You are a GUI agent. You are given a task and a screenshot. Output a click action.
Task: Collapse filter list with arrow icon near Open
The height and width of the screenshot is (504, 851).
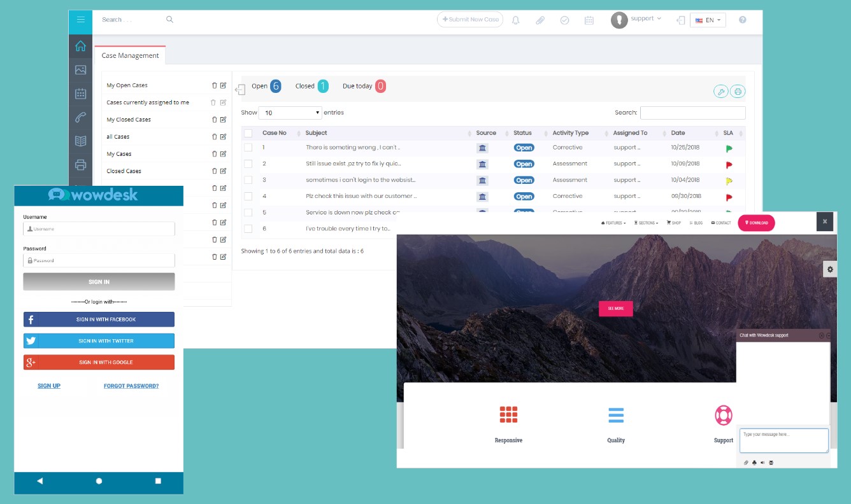point(240,90)
